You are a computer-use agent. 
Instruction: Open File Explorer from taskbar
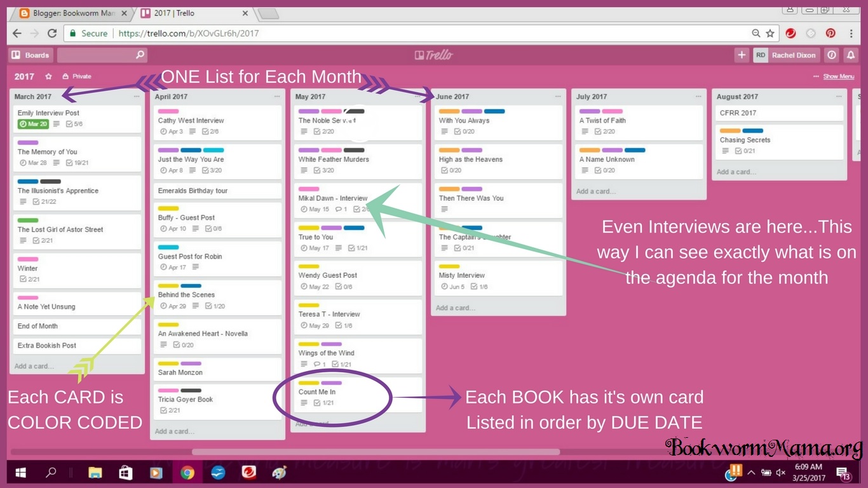[x=95, y=473]
